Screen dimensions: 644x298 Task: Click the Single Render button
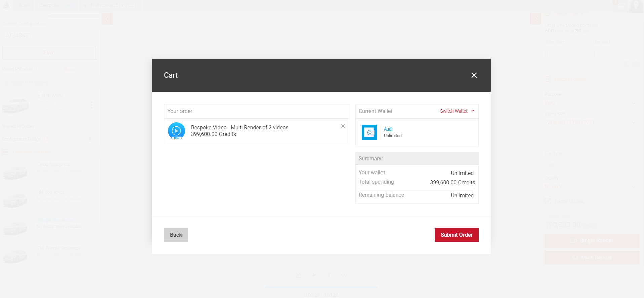point(592,241)
